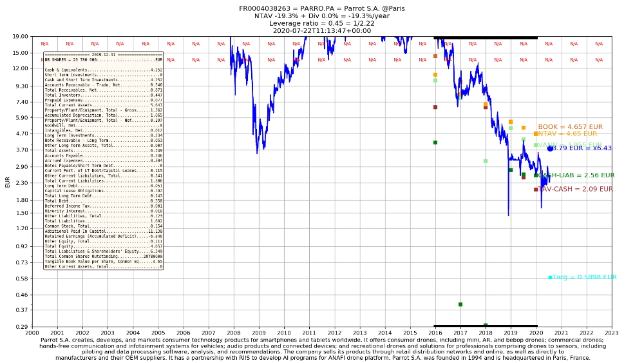Click the dark red marker beside TAV-CASH label
Screen dimensions: 644x363
(536, 190)
